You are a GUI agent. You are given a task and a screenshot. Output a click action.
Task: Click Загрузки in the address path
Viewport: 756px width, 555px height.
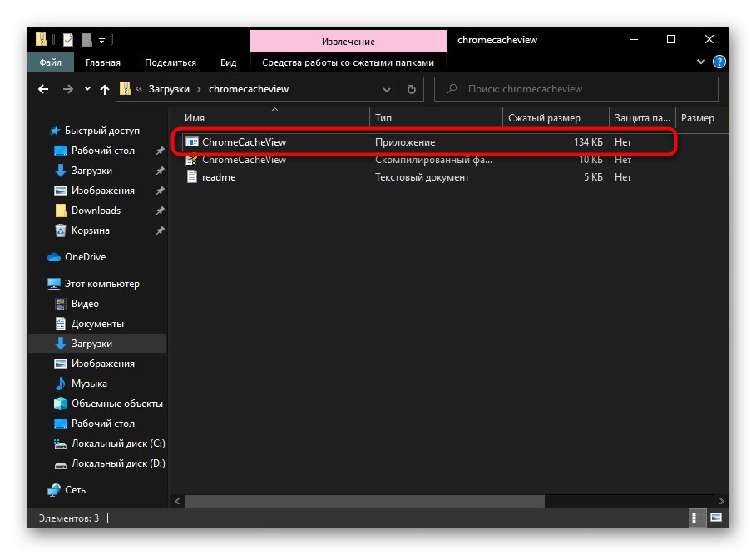click(169, 89)
